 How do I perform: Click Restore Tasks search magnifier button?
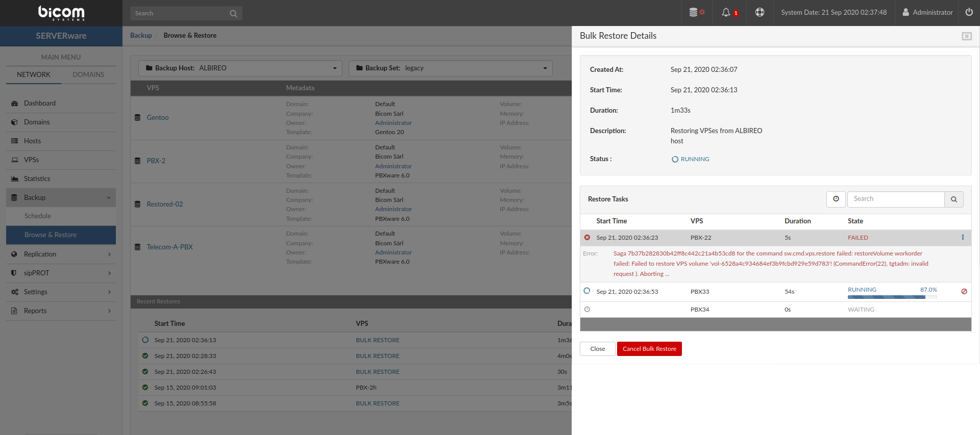click(954, 199)
